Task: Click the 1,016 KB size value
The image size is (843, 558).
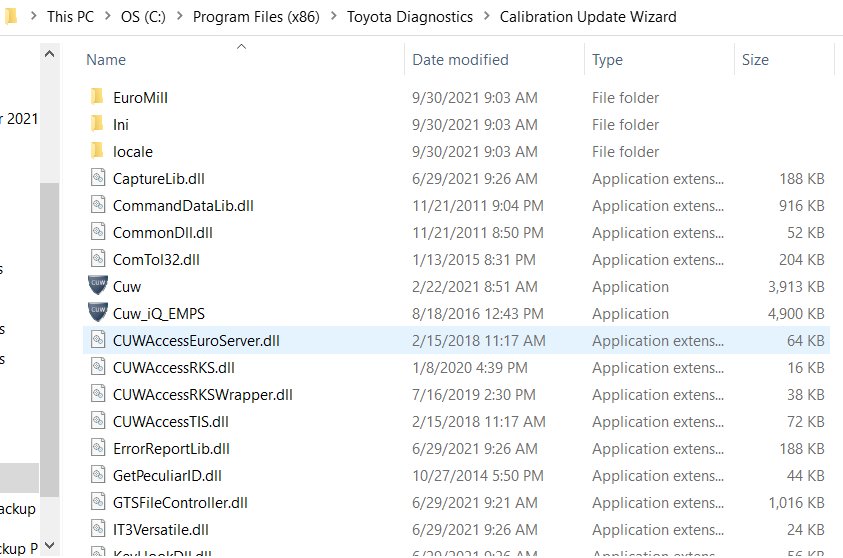Action: (x=796, y=503)
